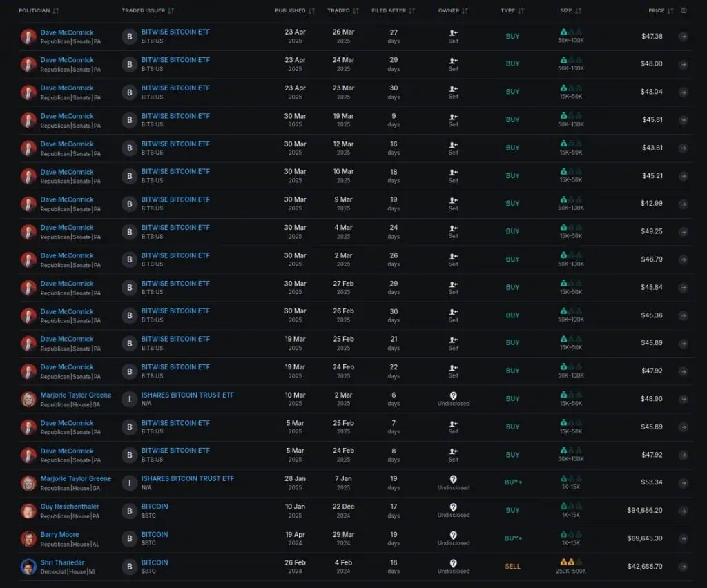Click sort arrows beside Traded Issuer header
The image size is (707, 588).
coord(171,11)
